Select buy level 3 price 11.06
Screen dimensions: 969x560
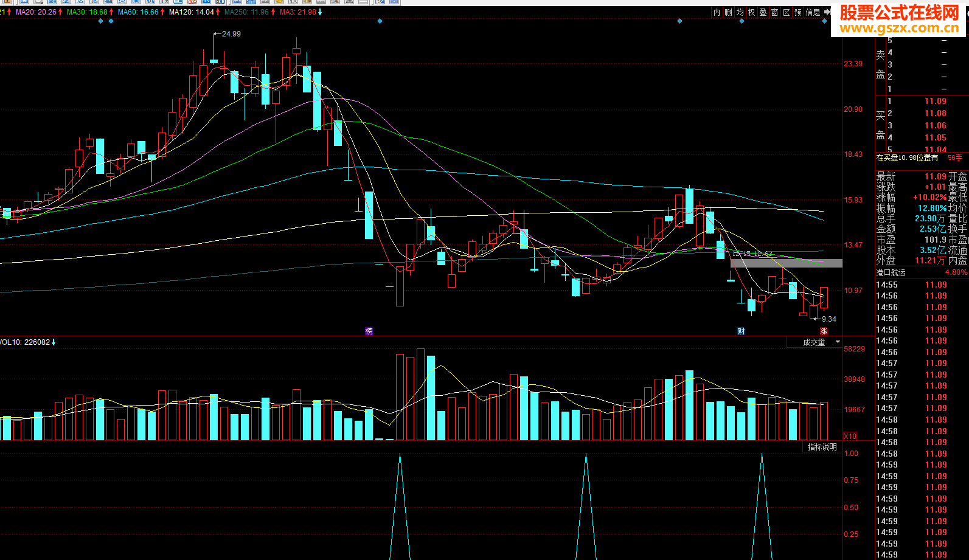[936, 125]
